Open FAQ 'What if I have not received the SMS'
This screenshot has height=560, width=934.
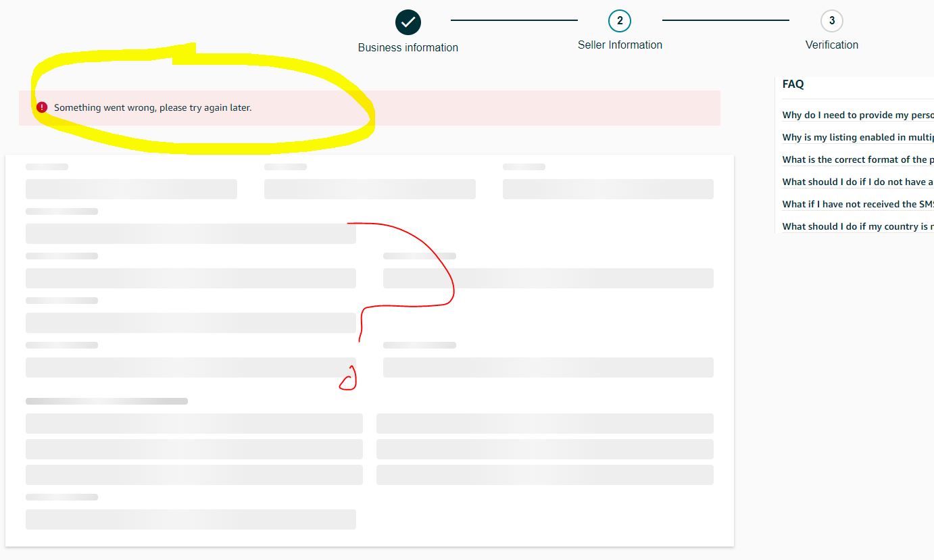pyautogui.click(x=858, y=205)
